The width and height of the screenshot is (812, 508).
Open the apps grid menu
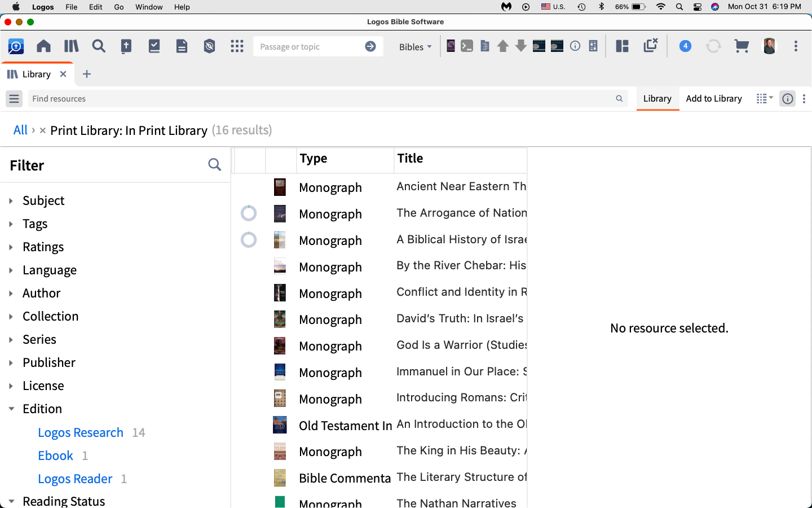click(x=237, y=46)
